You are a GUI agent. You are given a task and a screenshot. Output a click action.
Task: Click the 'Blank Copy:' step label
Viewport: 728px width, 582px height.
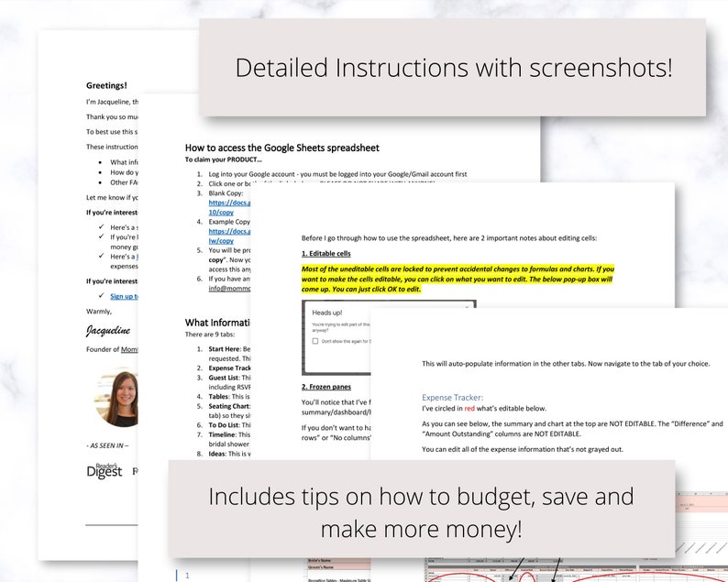(x=226, y=193)
